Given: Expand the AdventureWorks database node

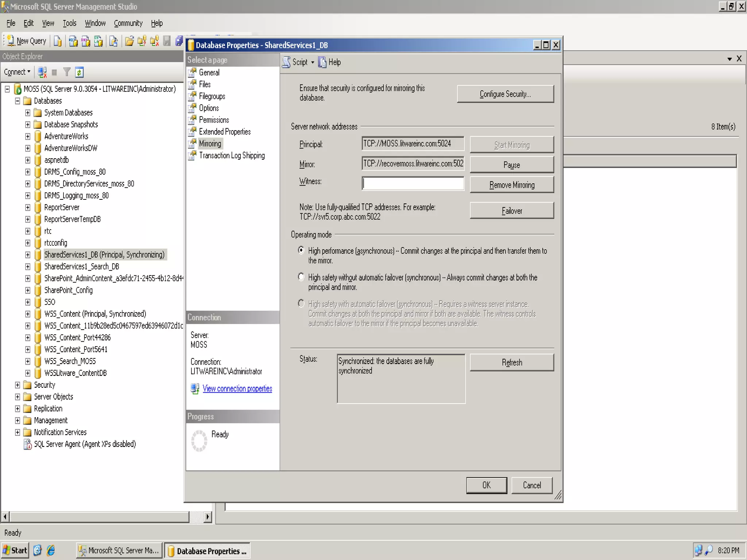Looking at the screenshot, I should point(28,136).
